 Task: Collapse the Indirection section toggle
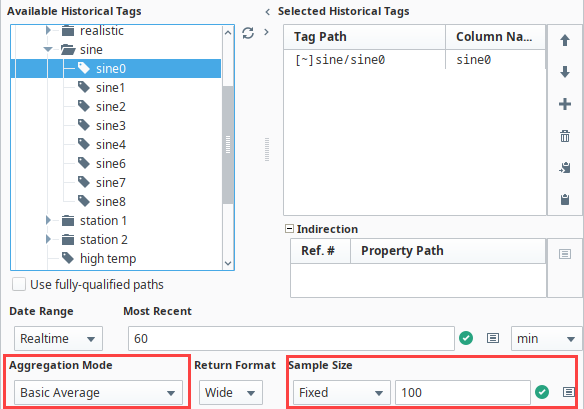pyautogui.click(x=289, y=228)
